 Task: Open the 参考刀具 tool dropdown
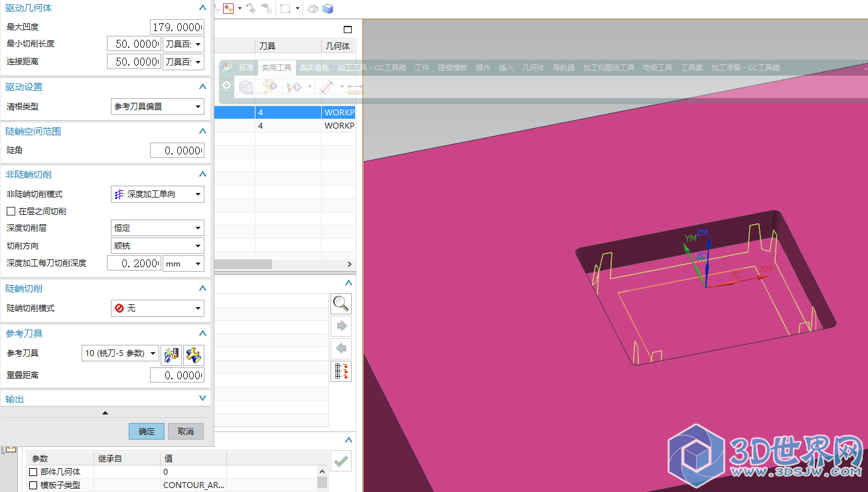(x=120, y=353)
